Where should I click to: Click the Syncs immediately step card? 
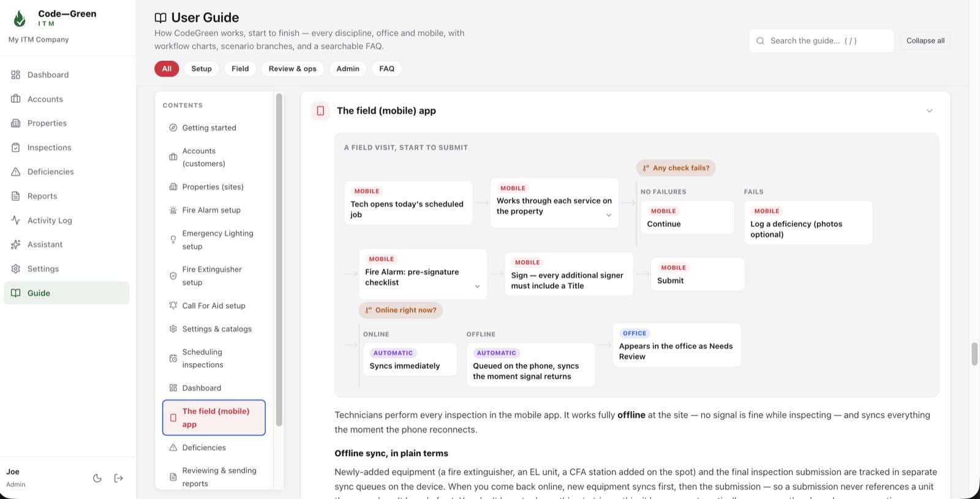point(410,359)
